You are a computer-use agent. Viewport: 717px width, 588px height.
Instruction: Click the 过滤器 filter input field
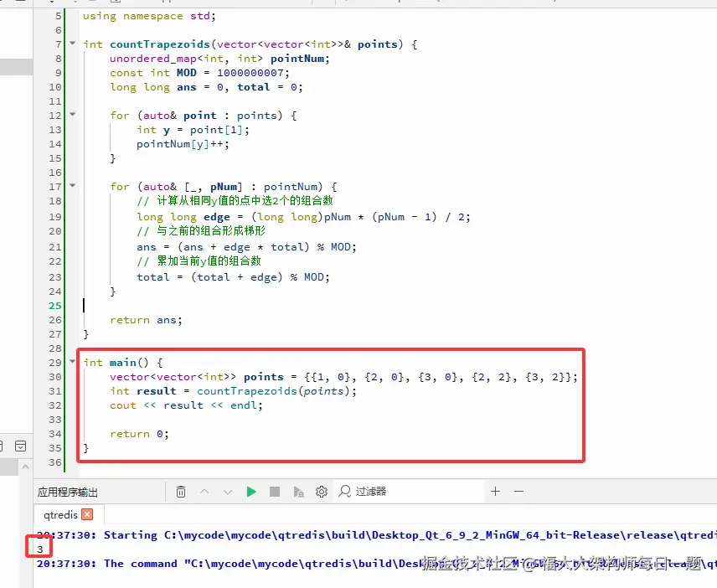[410, 492]
